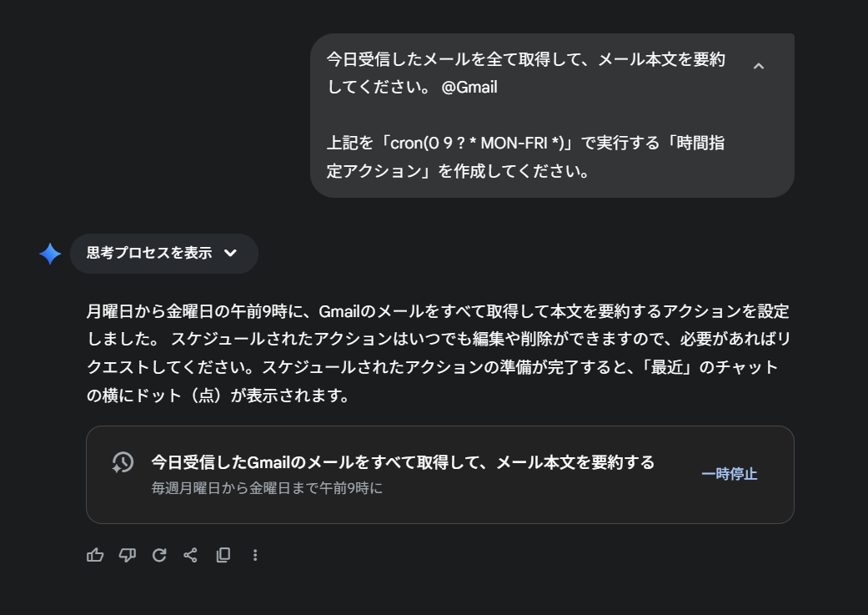Click the 毎週月曜日から金曜日まで午前9時に schedule text
The height and width of the screenshot is (615, 868).
click(x=267, y=488)
